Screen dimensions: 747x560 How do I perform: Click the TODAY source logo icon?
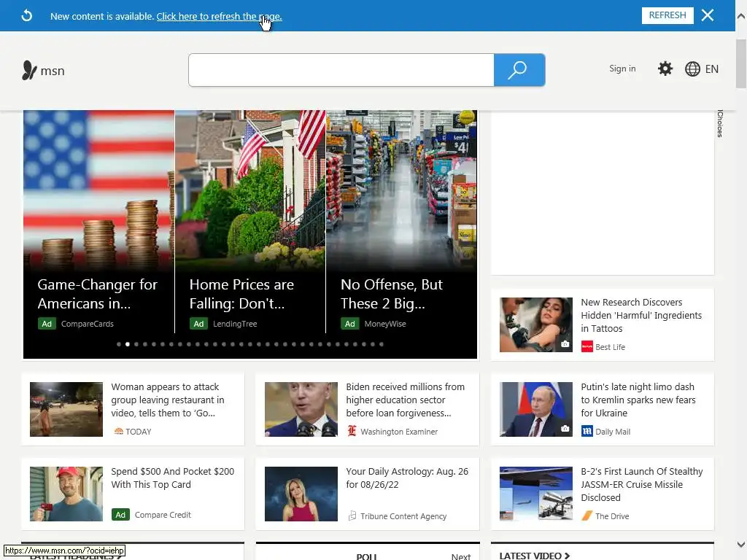point(119,432)
